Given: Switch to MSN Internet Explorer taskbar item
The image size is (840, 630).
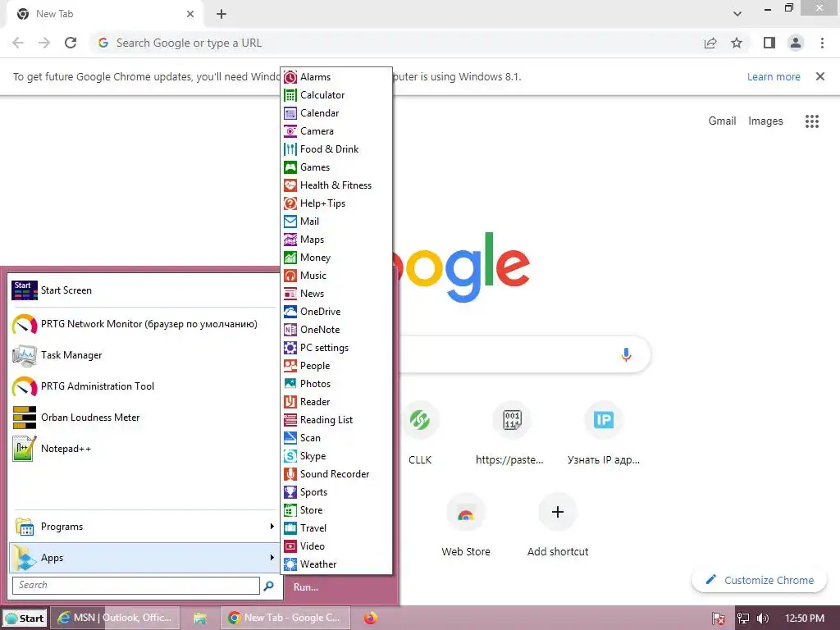Looking at the screenshot, I should coord(115,619).
